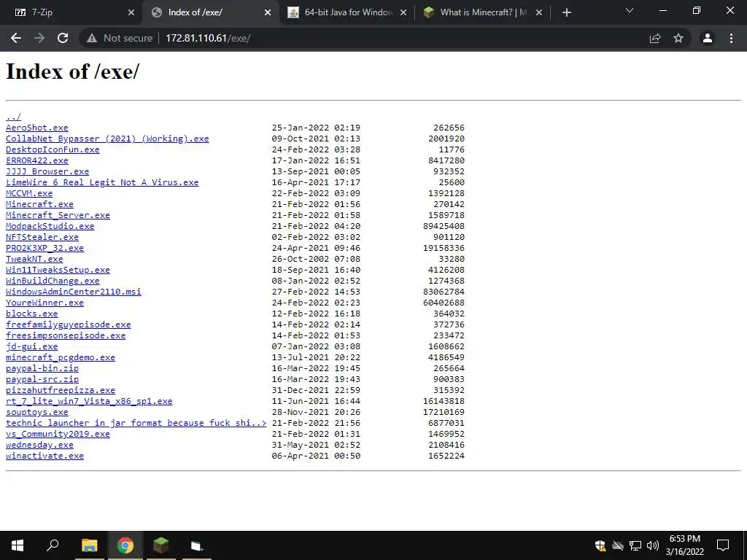747x560 pixels.
Task: Open the Chrome profile icon
Action: tap(708, 38)
